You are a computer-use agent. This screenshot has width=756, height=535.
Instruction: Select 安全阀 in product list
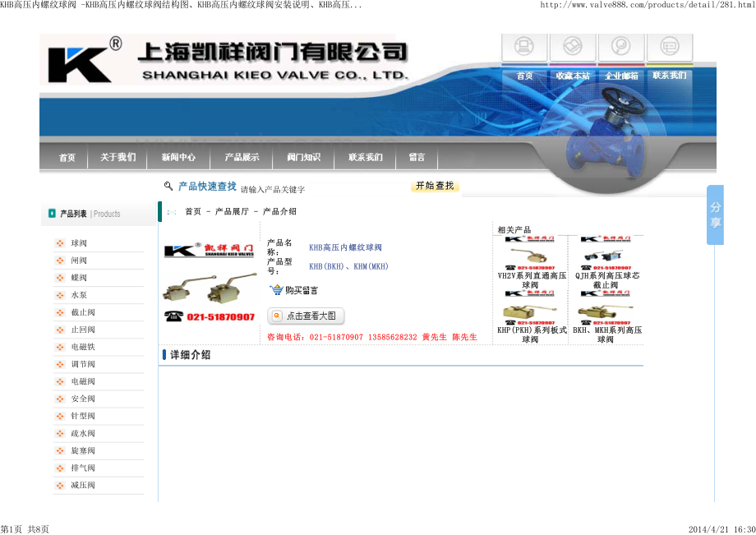83,399
